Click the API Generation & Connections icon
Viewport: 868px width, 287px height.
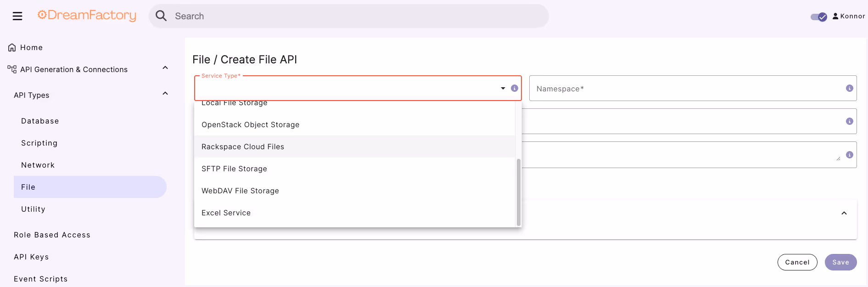[x=12, y=69]
